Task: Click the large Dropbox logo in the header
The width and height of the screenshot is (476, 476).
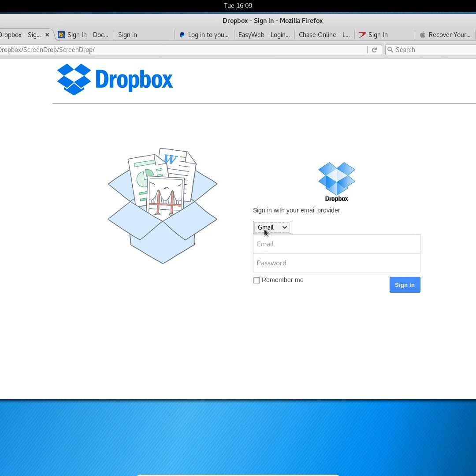Action: 115,79
